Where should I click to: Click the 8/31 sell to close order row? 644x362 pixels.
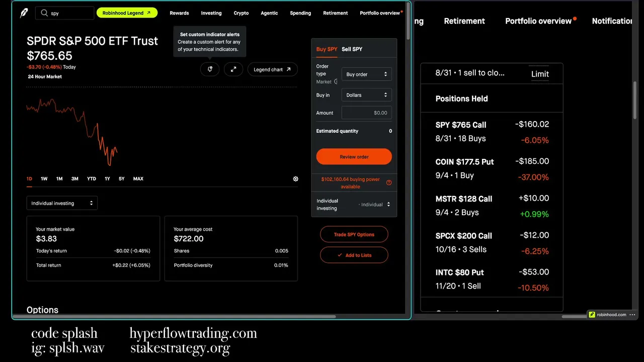[492, 73]
